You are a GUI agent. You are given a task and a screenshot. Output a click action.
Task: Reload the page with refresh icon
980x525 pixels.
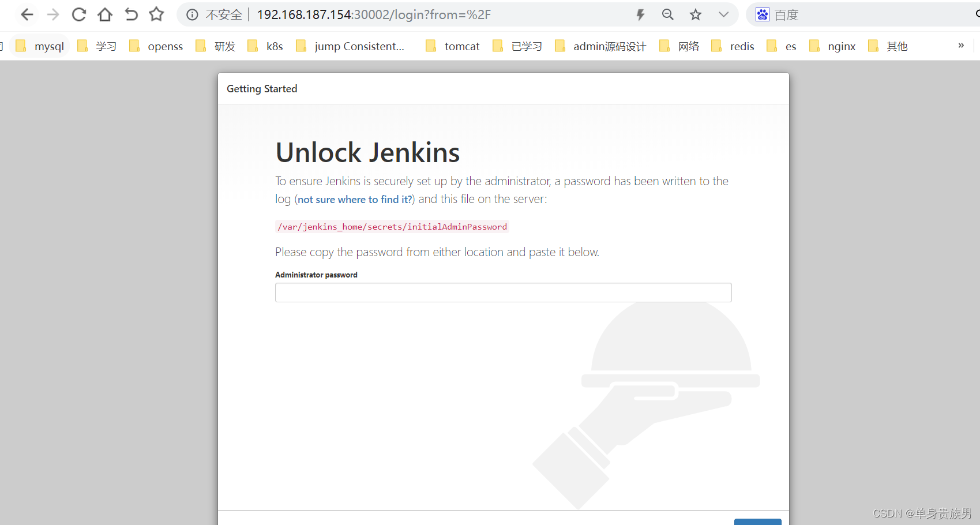(x=79, y=14)
